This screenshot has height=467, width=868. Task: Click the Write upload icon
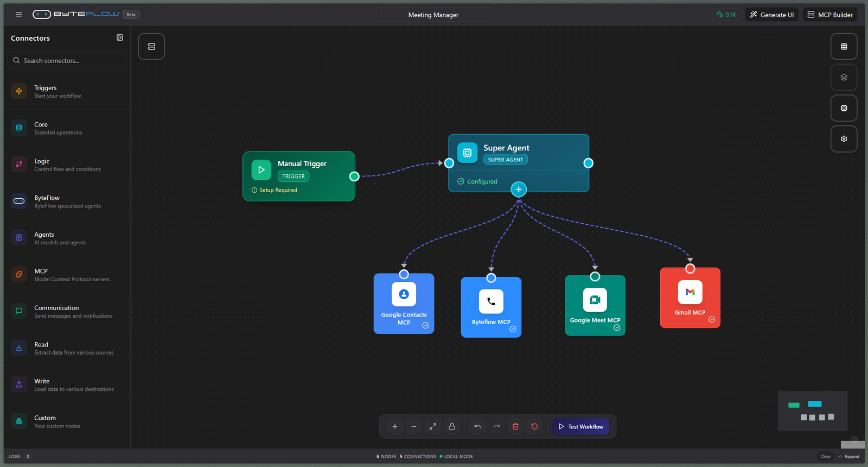point(19,384)
